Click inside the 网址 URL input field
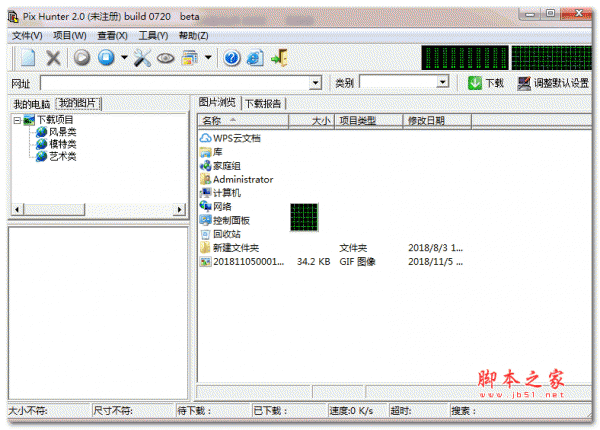This screenshot has height=430, width=600. 175,83
